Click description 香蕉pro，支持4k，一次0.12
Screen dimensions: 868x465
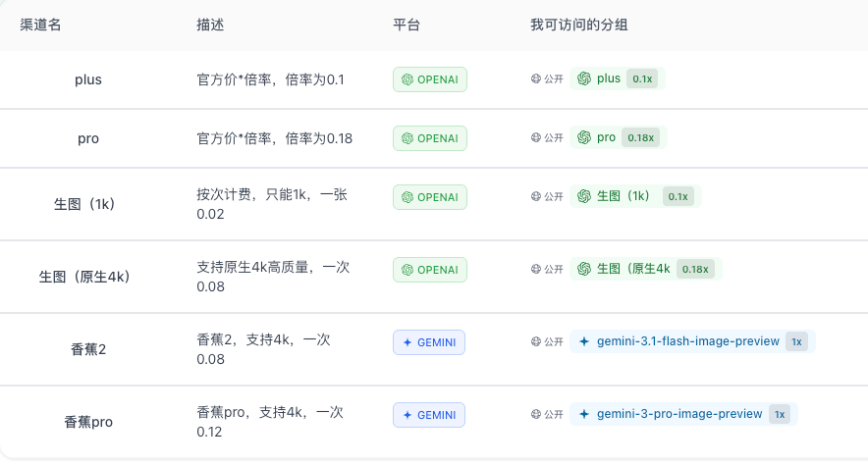pos(270,422)
